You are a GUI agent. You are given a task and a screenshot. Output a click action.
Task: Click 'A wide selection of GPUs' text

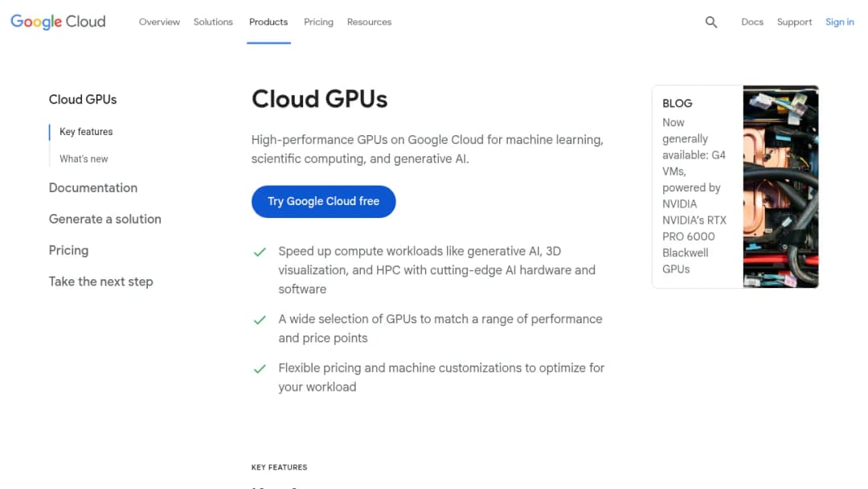(440, 328)
